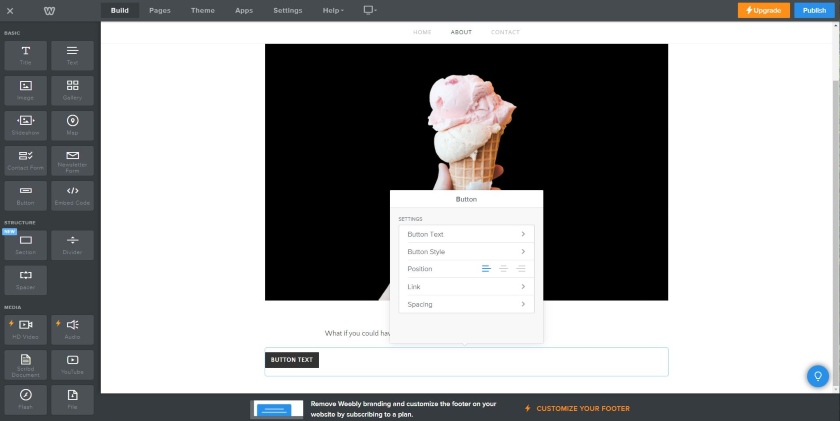The image size is (840, 421).
Task: Open the device preview dropdown
Action: point(370,10)
